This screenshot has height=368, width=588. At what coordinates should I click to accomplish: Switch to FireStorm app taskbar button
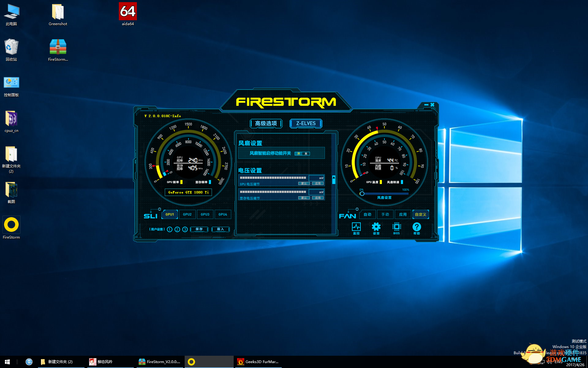209,362
